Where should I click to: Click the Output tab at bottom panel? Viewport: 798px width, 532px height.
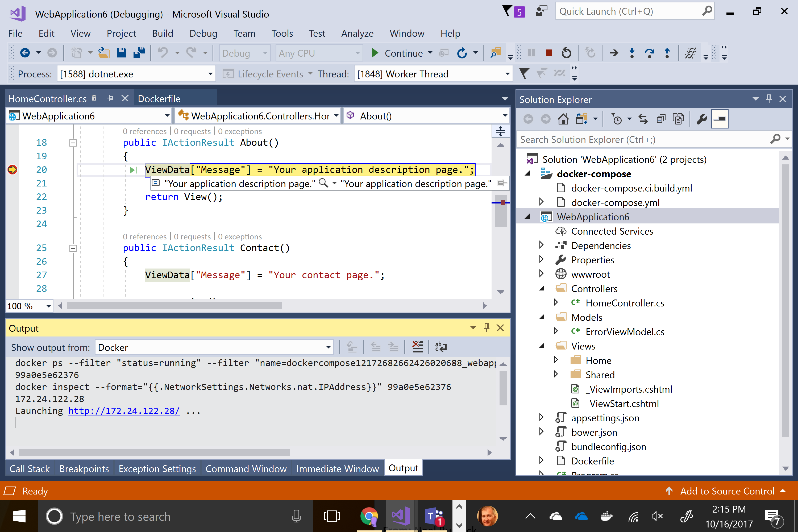click(x=403, y=468)
